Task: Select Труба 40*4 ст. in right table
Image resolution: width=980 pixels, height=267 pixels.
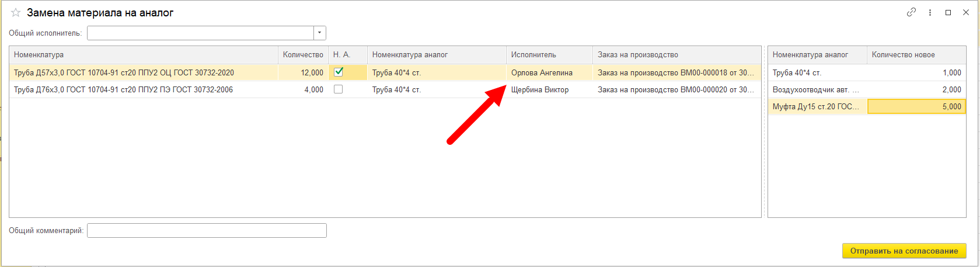Action: pyautogui.click(x=817, y=72)
